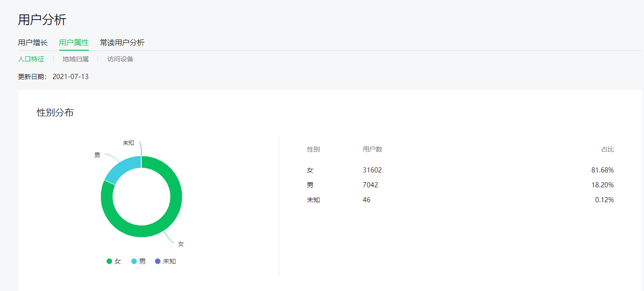The image size is (644, 291).
Task: Toggle the cyan 男 legend dot
Action: [x=134, y=261]
